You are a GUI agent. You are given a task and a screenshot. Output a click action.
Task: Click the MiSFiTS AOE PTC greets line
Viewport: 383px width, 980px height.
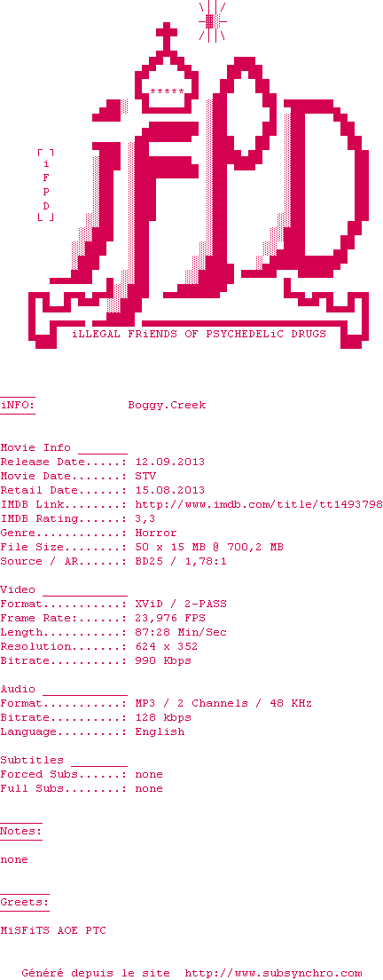pos(53,930)
